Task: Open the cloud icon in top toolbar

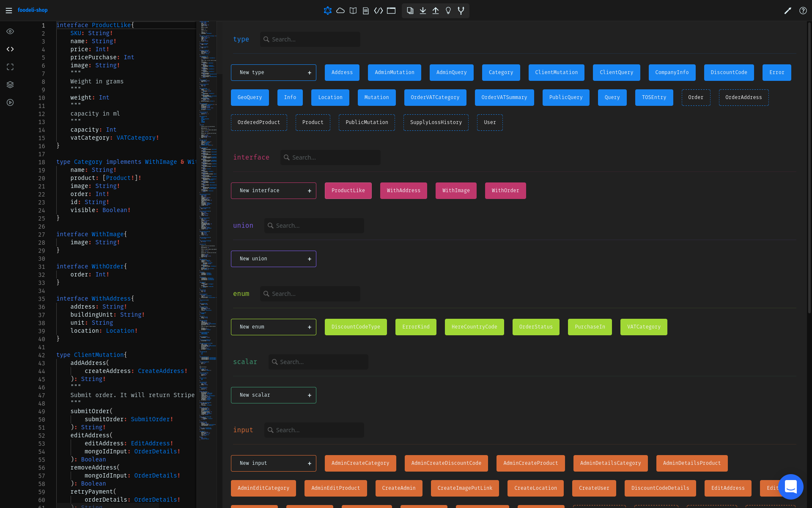Action: [x=340, y=11]
